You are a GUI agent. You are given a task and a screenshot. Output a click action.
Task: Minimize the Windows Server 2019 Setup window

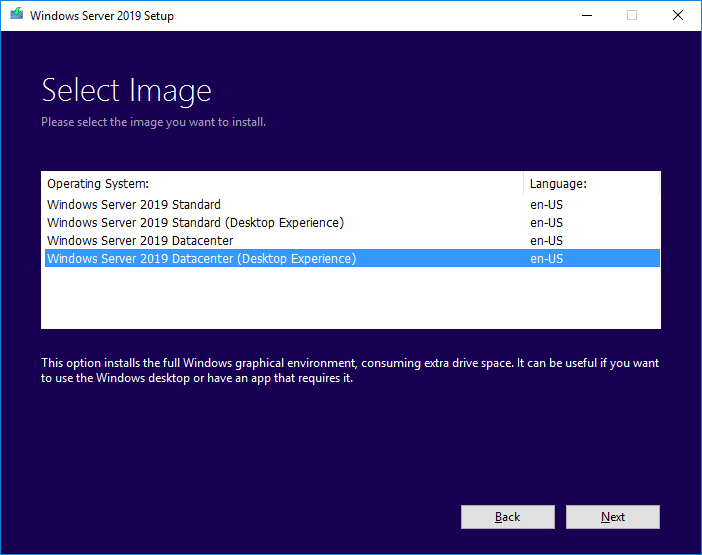click(587, 15)
